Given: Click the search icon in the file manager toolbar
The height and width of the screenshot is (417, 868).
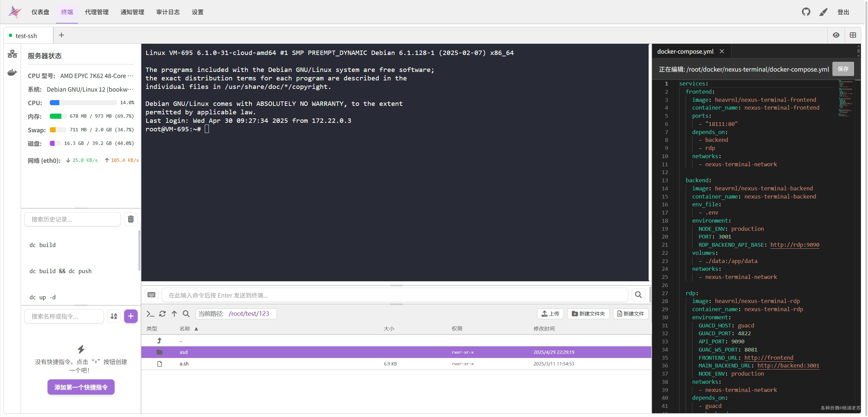Looking at the screenshot, I should point(186,314).
